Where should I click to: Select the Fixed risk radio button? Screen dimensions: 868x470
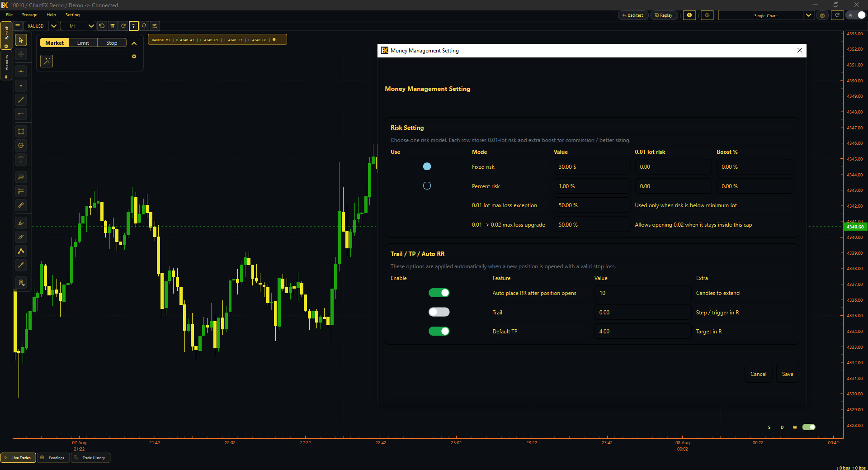[427, 166]
